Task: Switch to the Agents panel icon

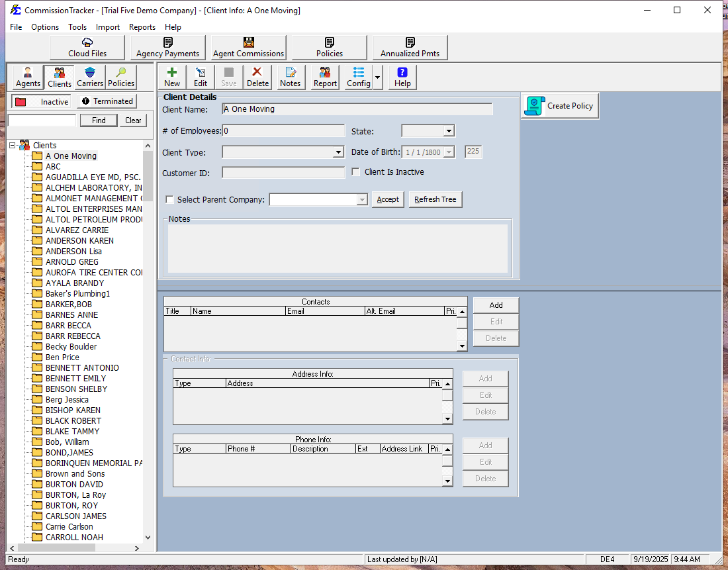Action: click(x=28, y=77)
